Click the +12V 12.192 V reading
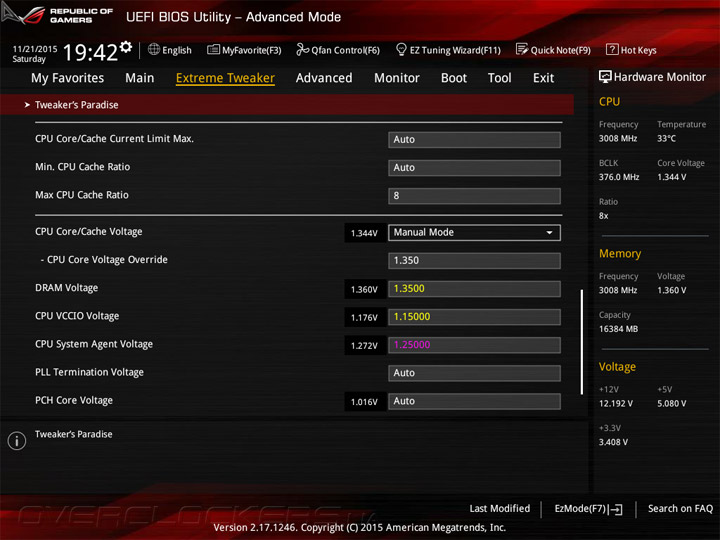Viewport: 720px width, 540px height. [616, 403]
